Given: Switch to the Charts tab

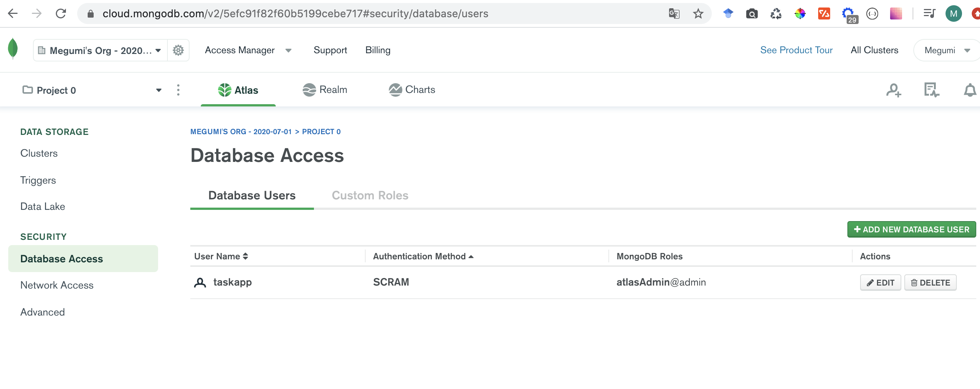Looking at the screenshot, I should click(x=412, y=90).
